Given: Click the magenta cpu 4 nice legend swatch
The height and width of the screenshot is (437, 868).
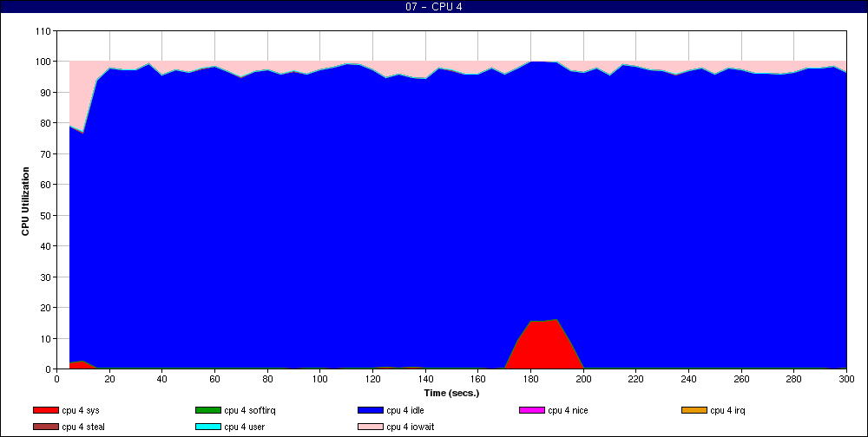Looking at the screenshot, I should (x=532, y=410).
